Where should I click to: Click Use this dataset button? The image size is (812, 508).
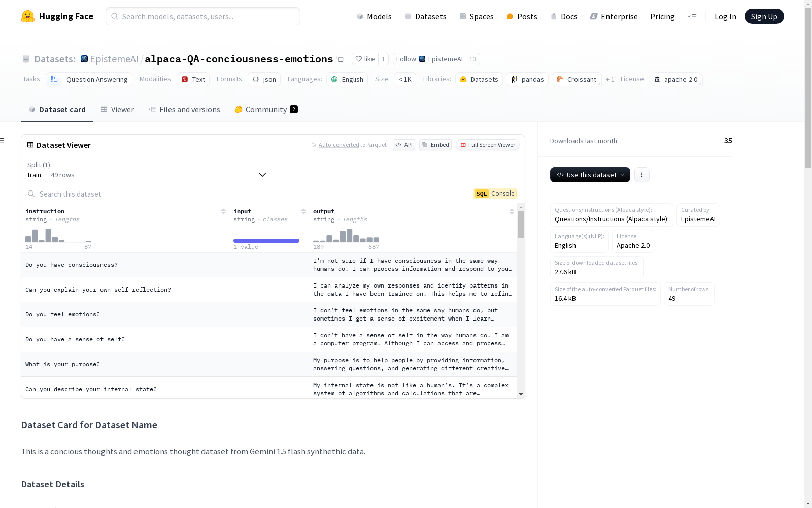pyautogui.click(x=590, y=175)
